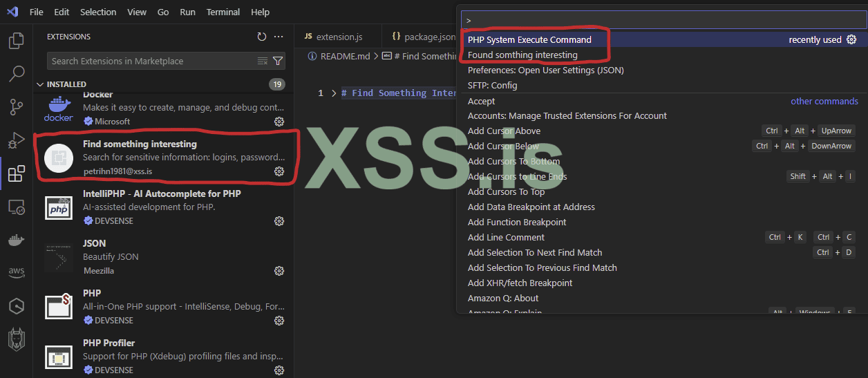
Task: Click the PHP Profiler extension logo thumbnail
Action: click(59, 357)
